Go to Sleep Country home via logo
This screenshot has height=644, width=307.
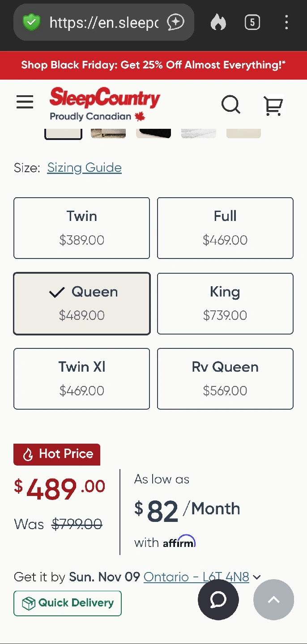click(x=105, y=104)
